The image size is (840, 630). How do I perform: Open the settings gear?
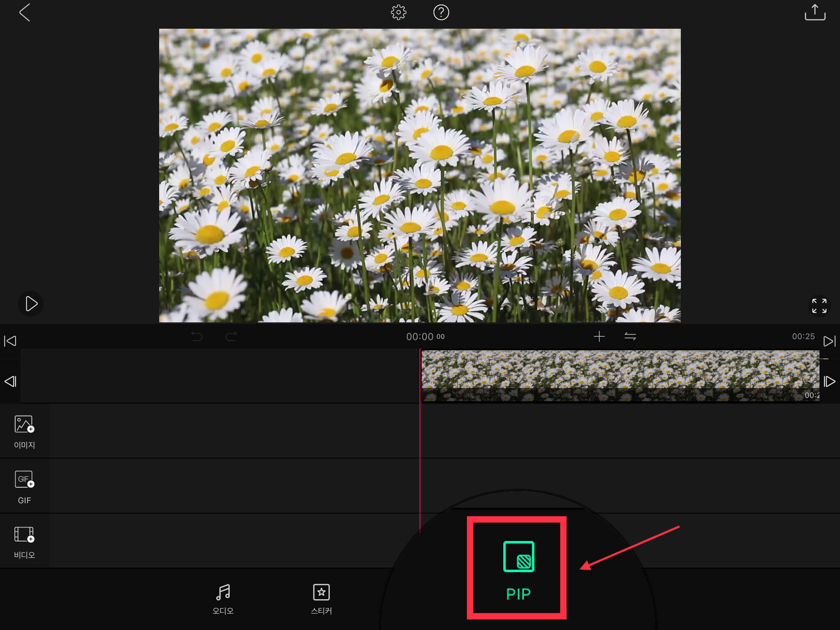click(x=398, y=13)
